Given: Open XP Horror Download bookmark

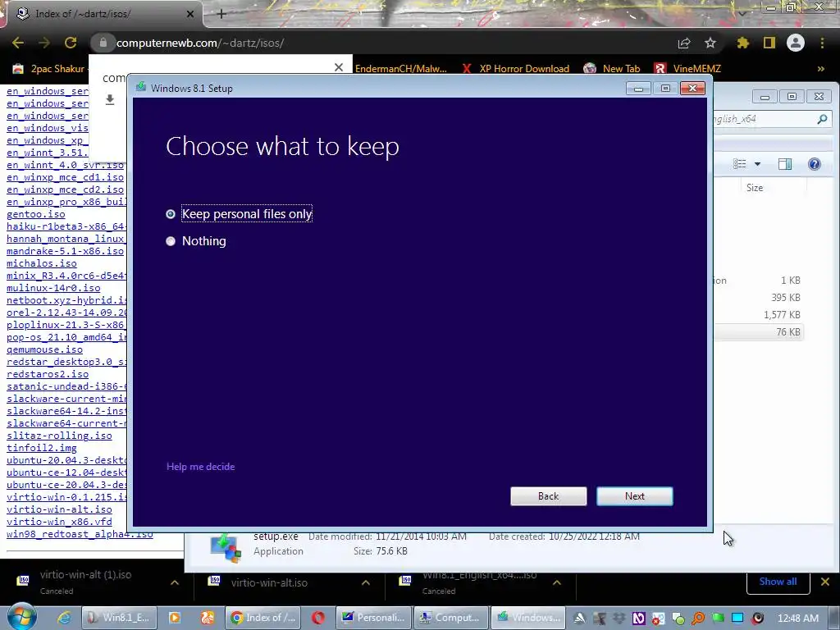Looking at the screenshot, I should pos(516,69).
